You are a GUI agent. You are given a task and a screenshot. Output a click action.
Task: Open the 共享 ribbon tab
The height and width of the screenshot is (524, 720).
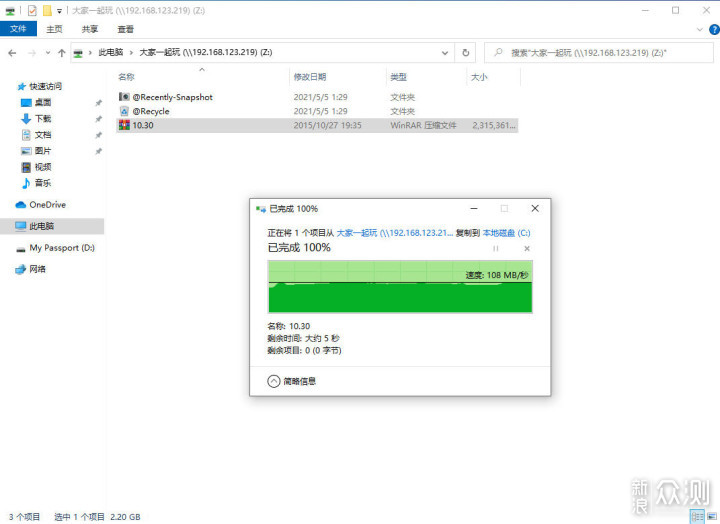coord(90,29)
